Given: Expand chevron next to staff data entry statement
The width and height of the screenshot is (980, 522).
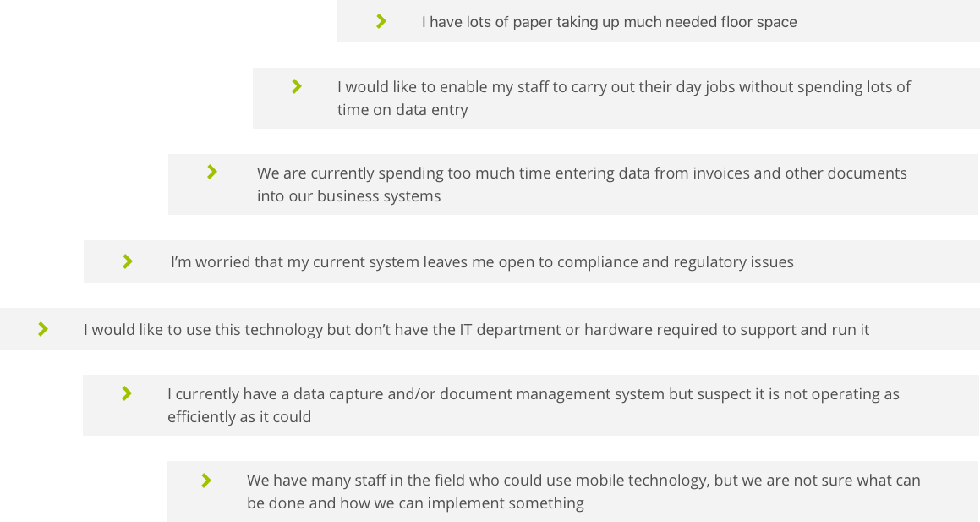Looking at the screenshot, I should click(297, 86).
